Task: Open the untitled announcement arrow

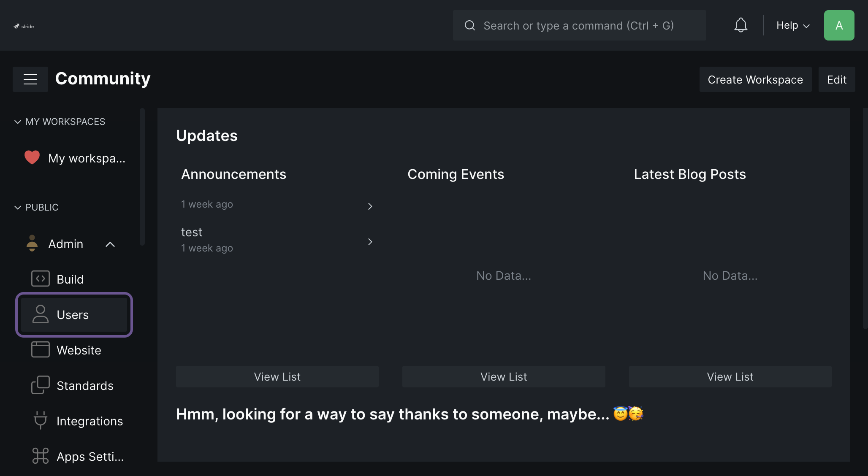Action: click(370, 206)
